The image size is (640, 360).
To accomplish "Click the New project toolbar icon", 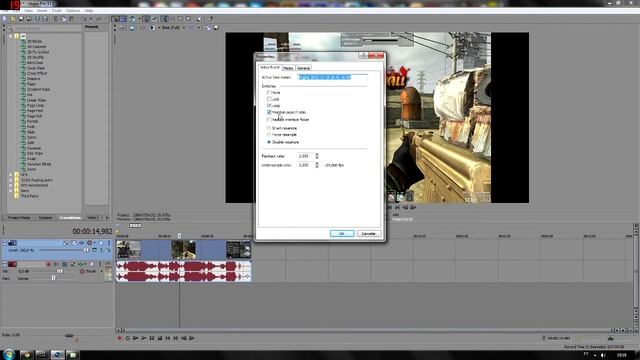I will pyautogui.click(x=5, y=19).
